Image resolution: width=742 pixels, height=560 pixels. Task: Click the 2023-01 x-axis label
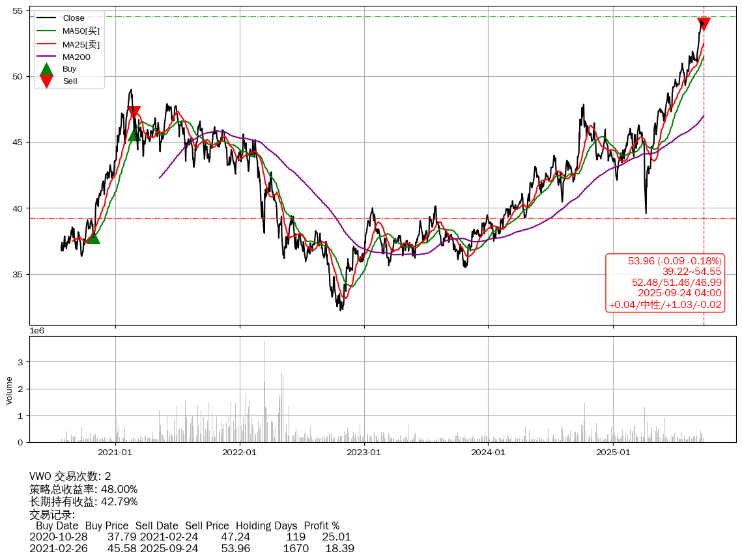pyautogui.click(x=364, y=452)
